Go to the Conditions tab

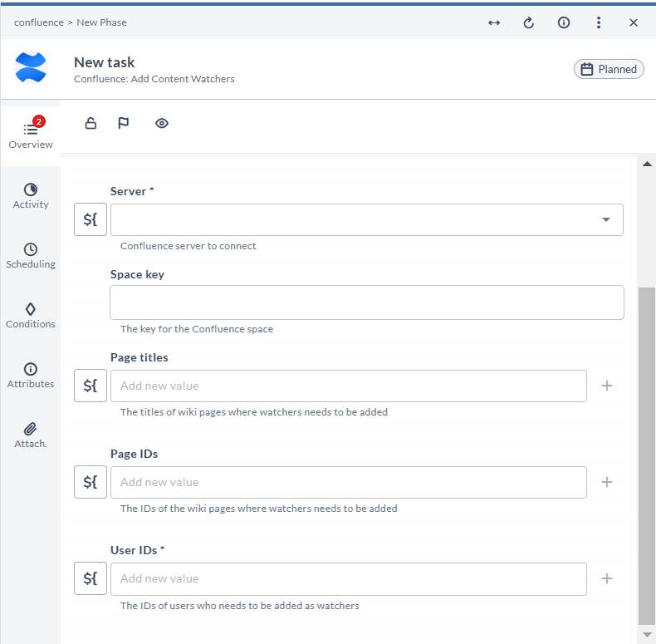coord(31,316)
